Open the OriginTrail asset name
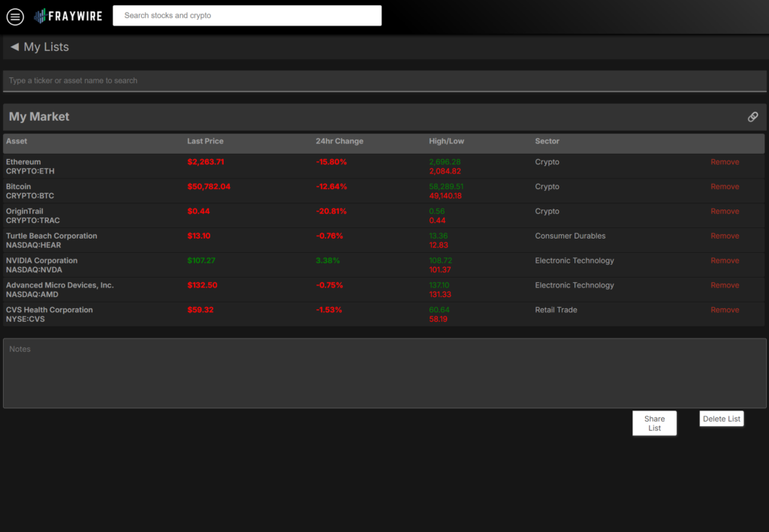The height and width of the screenshot is (532, 769). point(25,211)
